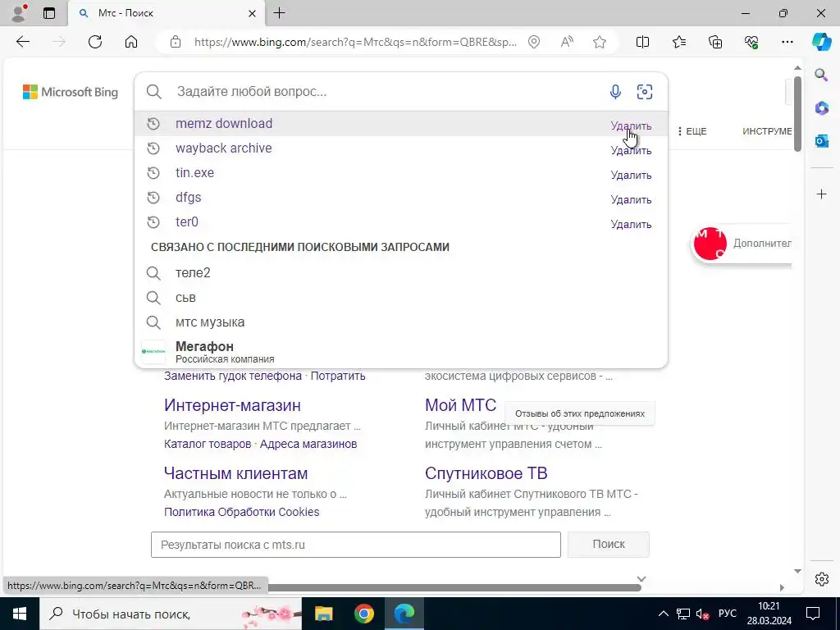Screen dimensions: 840x630
Task: Add page to favorites star icon
Action: tap(600, 42)
